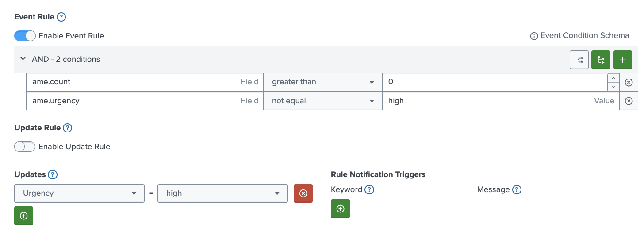
Task: Delete the Urgency update with red button
Action: [303, 193]
